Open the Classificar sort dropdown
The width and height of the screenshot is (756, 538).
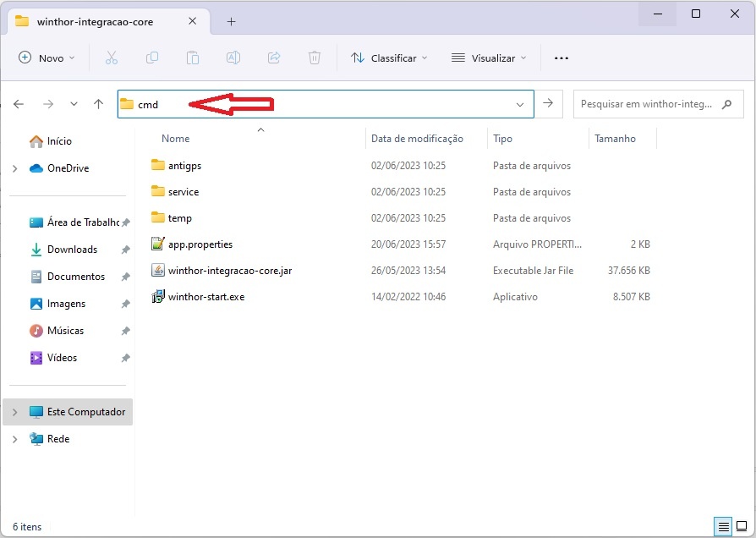pyautogui.click(x=389, y=58)
